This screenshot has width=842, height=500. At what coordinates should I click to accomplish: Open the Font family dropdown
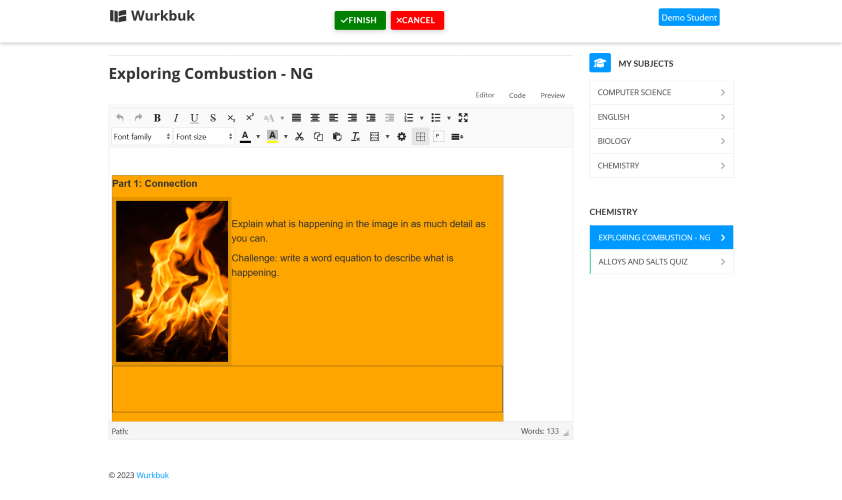(142, 136)
